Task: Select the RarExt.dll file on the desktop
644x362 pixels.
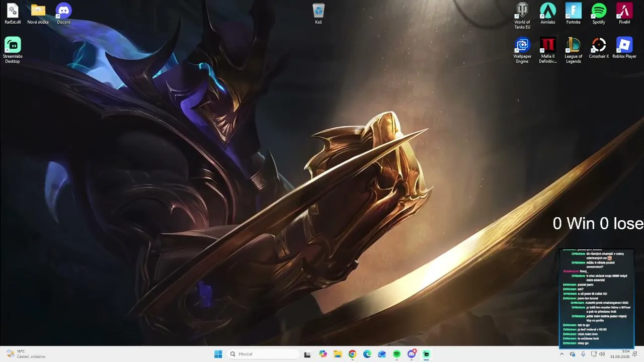Action: pyautogui.click(x=13, y=14)
